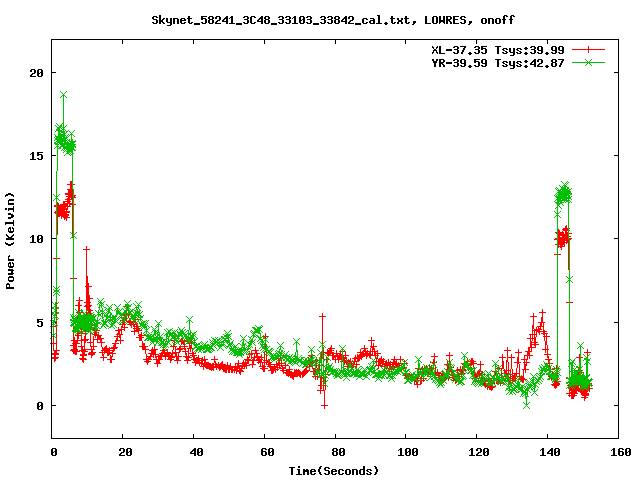Click the Power (Kelvin) y-axis label
The width and height of the screenshot is (640, 480).
[x=10, y=241]
